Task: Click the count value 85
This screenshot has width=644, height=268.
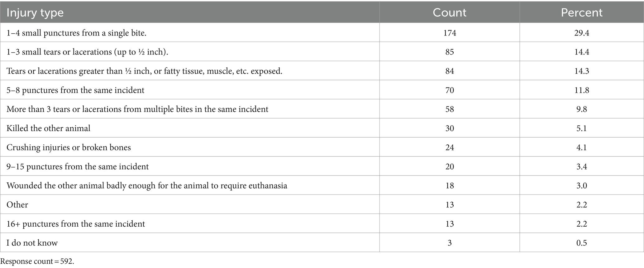Action: [x=450, y=52]
